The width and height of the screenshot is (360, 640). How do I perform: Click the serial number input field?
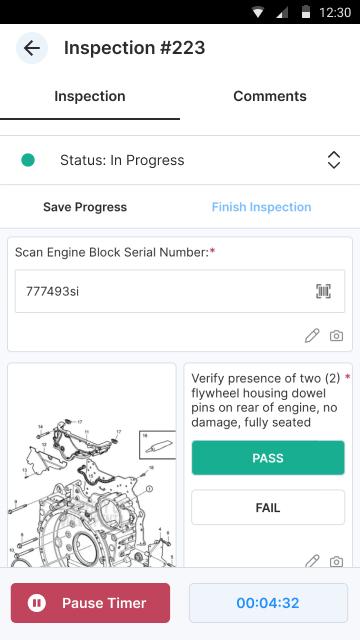[x=180, y=291]
